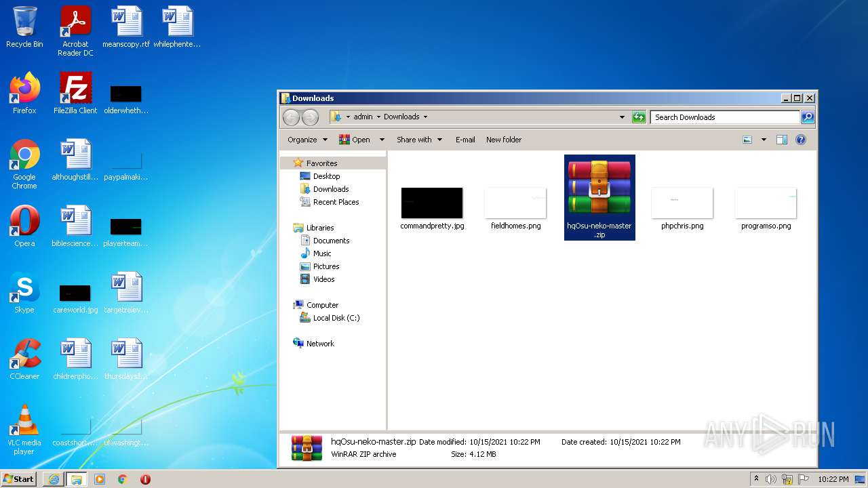Open Local Disk (C:) in navigation pane
The height and width of the screenshot is (488, 868).
[x=336, y=318]
